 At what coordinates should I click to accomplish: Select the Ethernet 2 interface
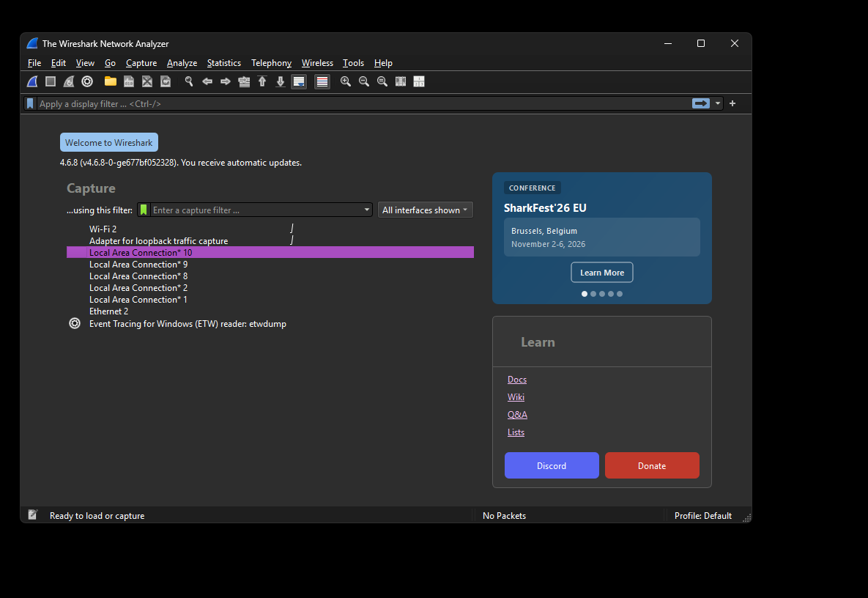click(x=270, y=311)
